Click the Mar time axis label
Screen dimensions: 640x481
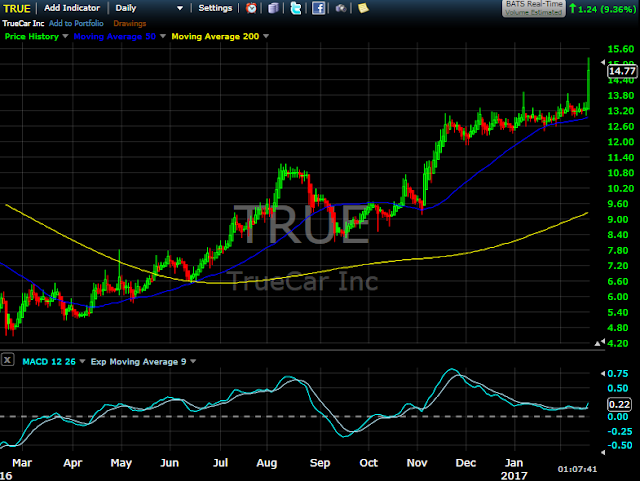click(22, 463)
